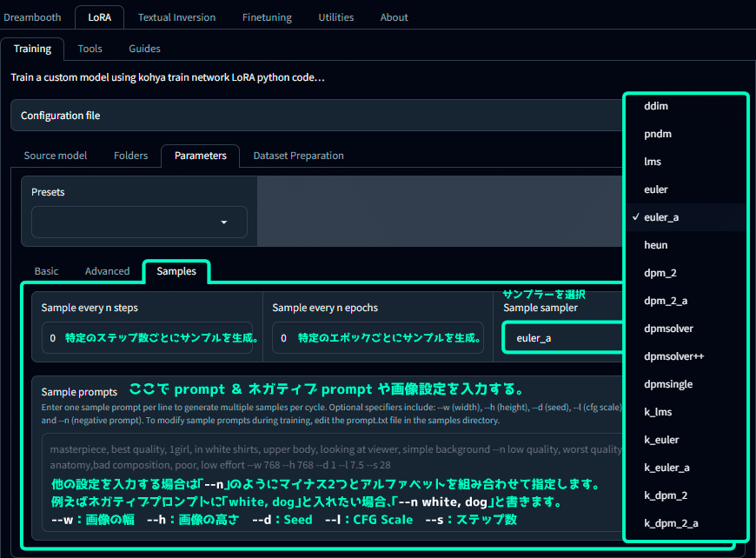Open the Folders tab
The height and width of the screenshot is (558, 756).
tap(130, 156)
